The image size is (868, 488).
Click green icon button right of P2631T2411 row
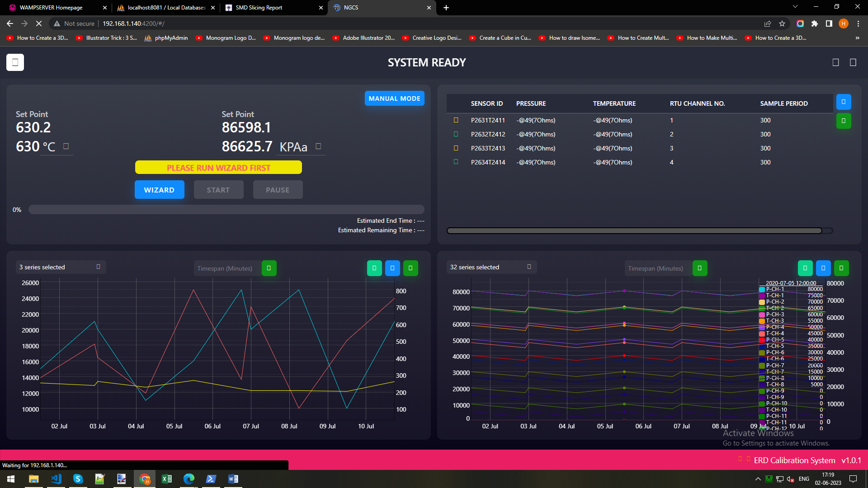point(843,121)
